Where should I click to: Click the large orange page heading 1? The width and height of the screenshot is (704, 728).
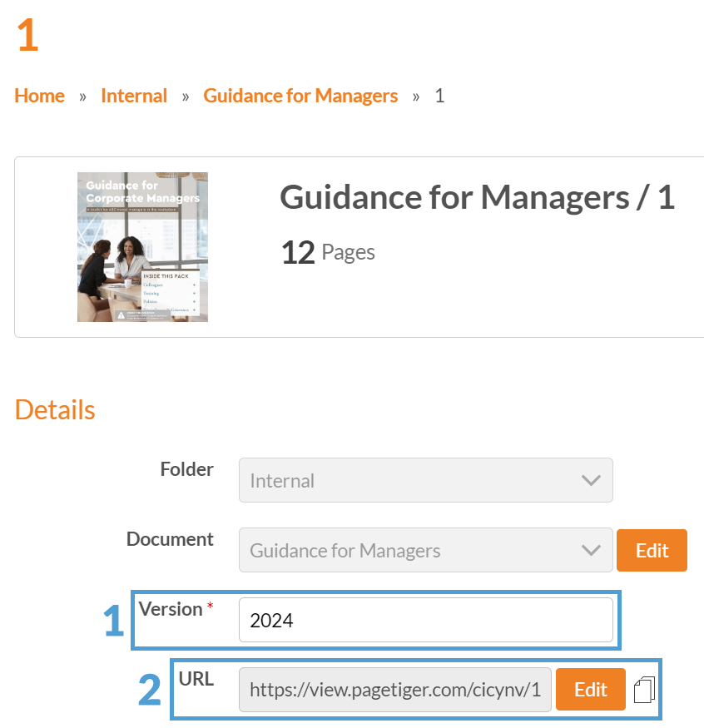click(27, 36)
